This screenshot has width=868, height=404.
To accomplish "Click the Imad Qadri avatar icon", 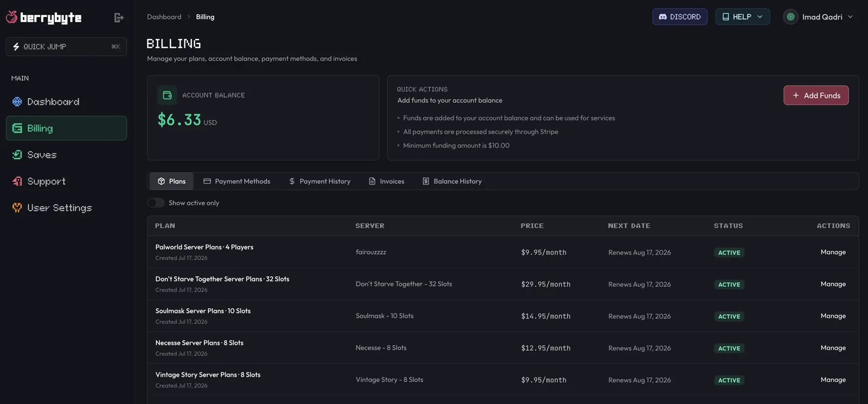I will (790, 17).
